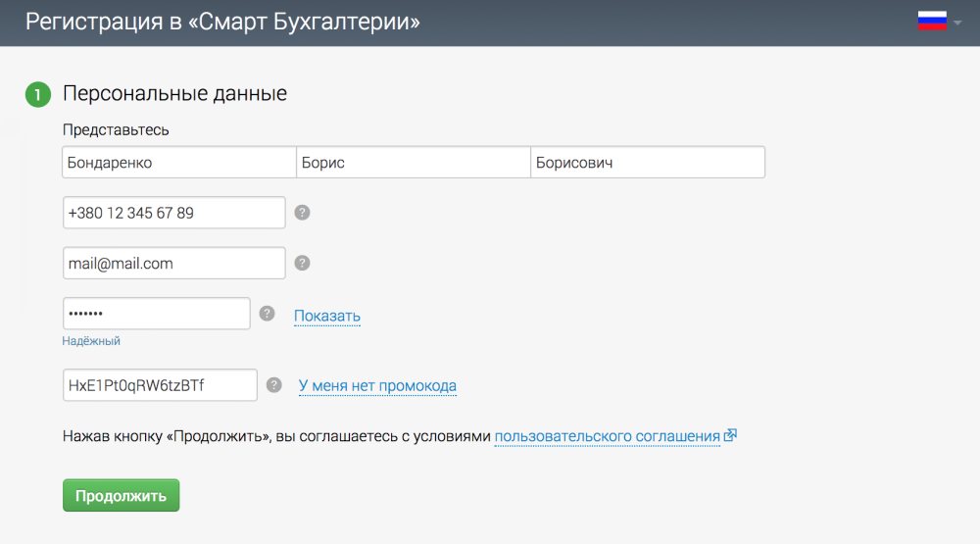The height and width of the screenshot is (544, 980).
Task: Click the Персональные данные heading
Action: point(175,94)
